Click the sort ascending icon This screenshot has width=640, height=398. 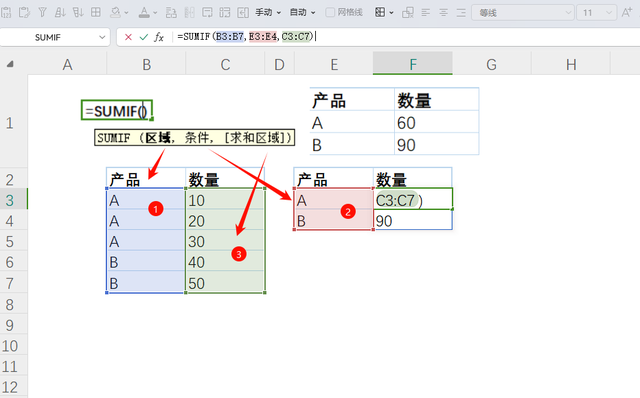(60, 13)
